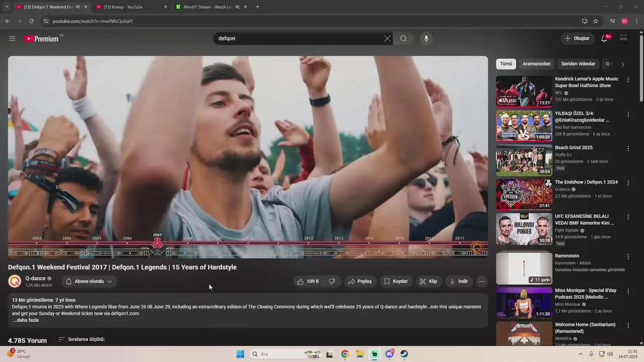
Task: Open options menu for Rammstein album
Action: coord(628,256)
